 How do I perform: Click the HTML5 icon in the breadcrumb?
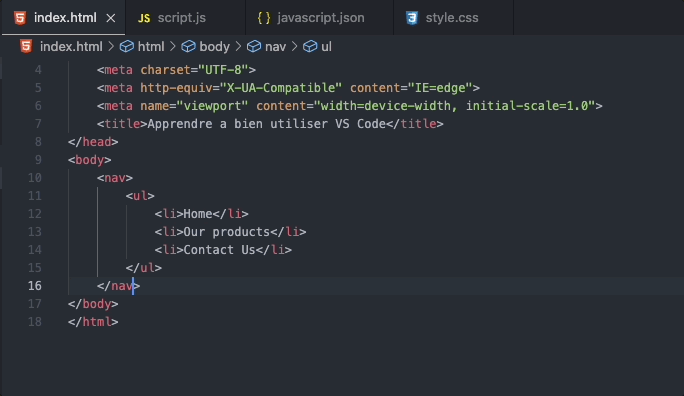[x=26, y=46]
